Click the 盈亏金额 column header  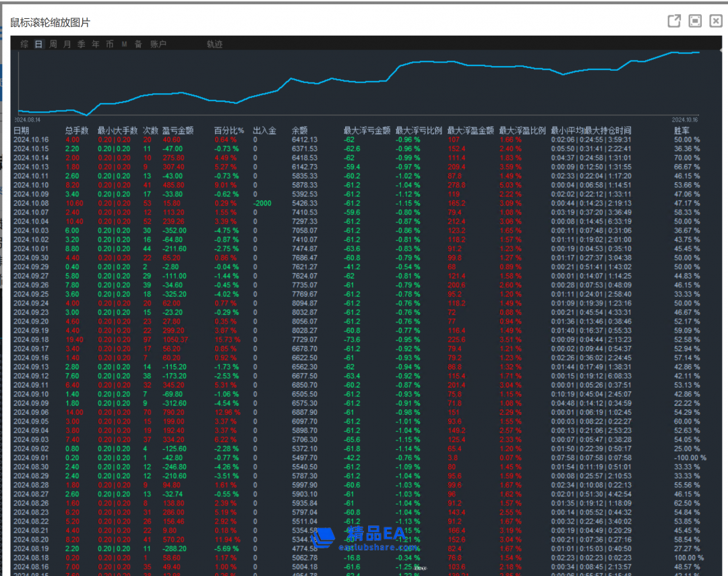coord(178,130)
